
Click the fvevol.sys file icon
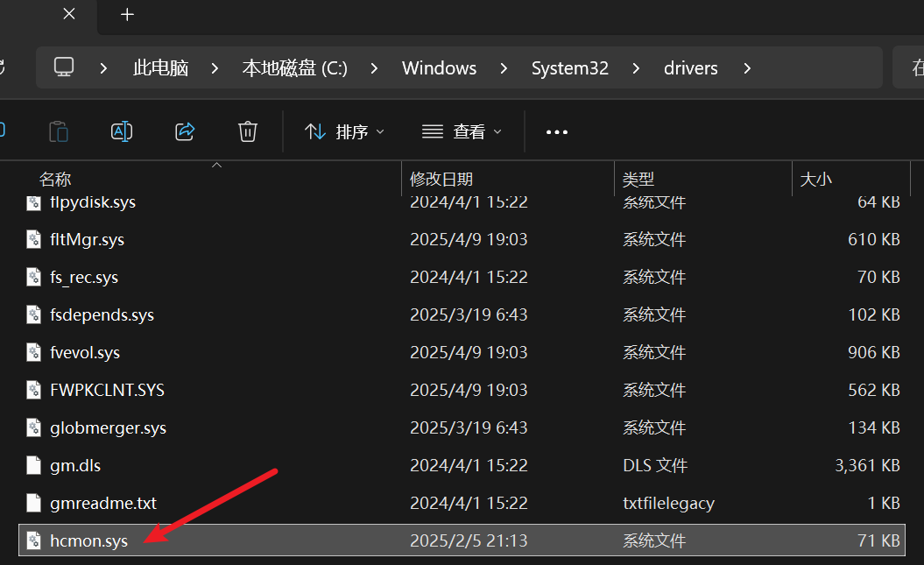pos(33,352)
